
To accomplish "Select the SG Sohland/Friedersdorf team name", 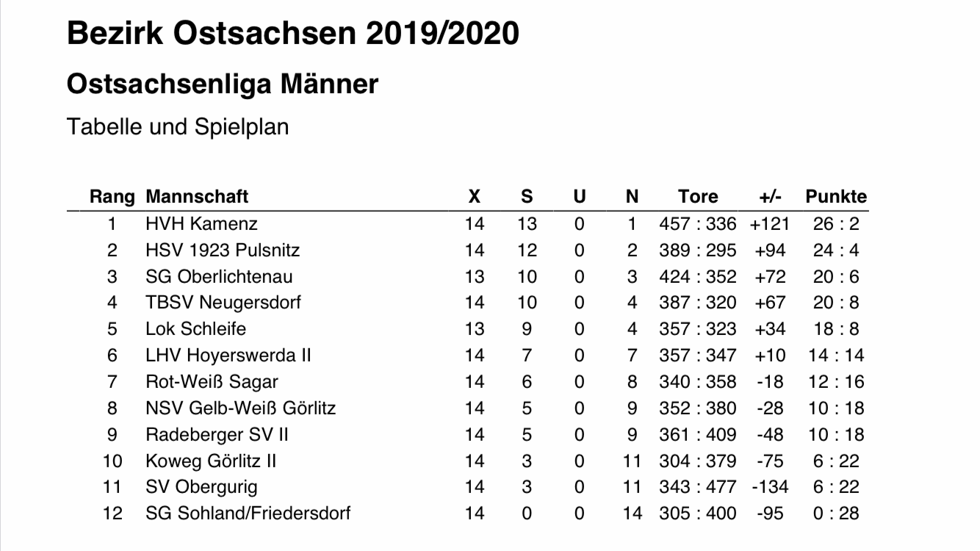I will click(248, 514).
